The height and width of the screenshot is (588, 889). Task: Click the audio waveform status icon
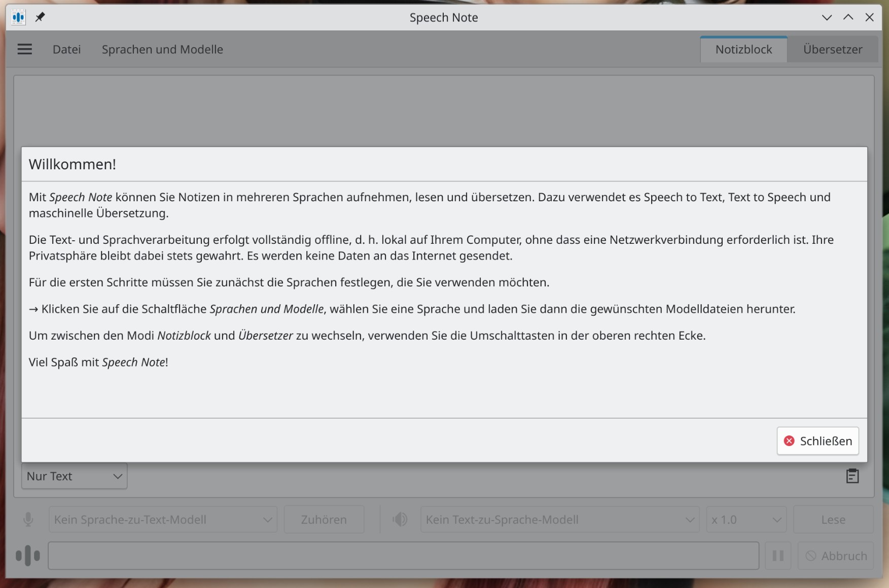tap(28, 556)
